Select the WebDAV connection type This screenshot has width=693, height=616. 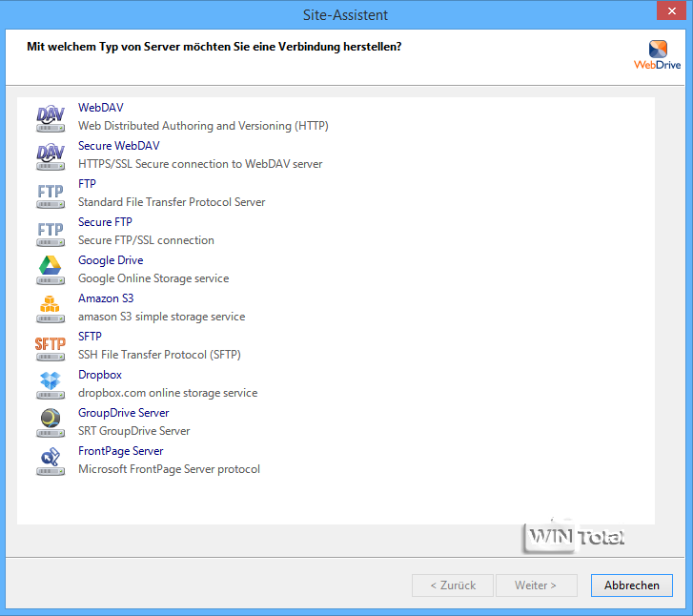pyautogui.click(x=101, y=108)
